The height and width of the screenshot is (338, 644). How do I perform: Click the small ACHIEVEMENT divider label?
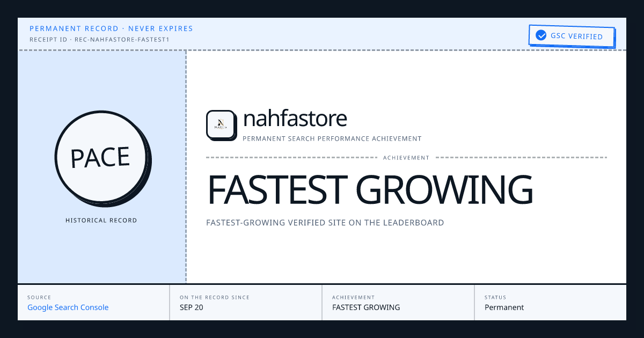click(406, 158)
